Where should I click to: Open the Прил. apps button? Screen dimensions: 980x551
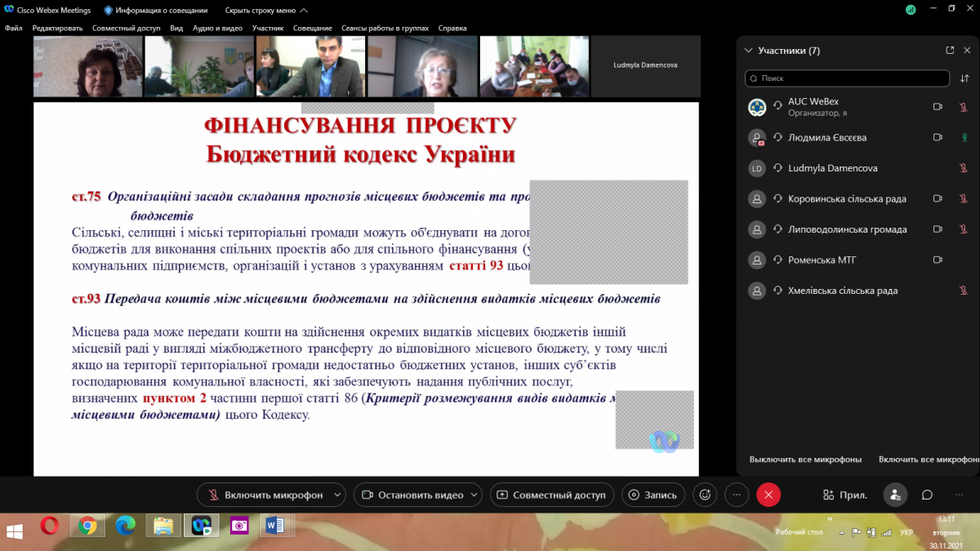[845, 495]
